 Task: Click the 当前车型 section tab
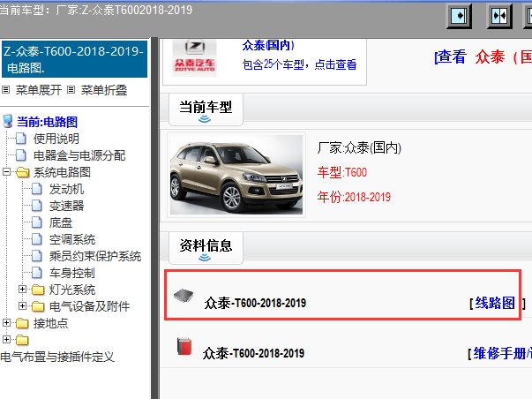(x=206, y=109)
